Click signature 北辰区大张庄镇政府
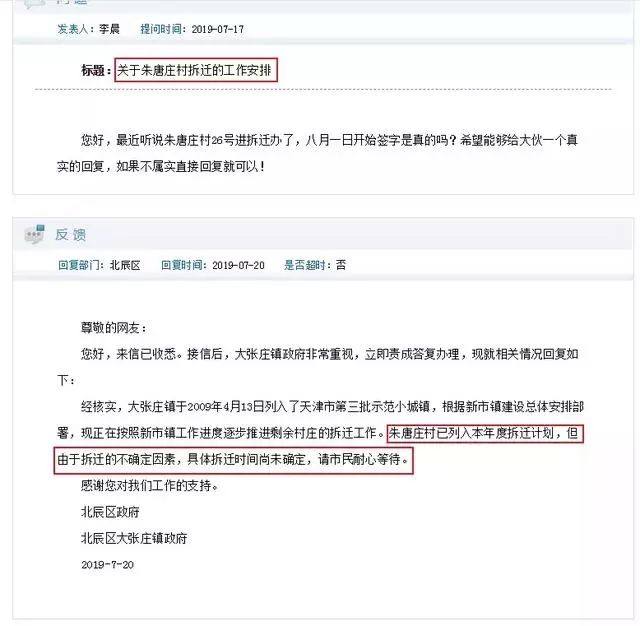The image size is (640, 626). 134,538
